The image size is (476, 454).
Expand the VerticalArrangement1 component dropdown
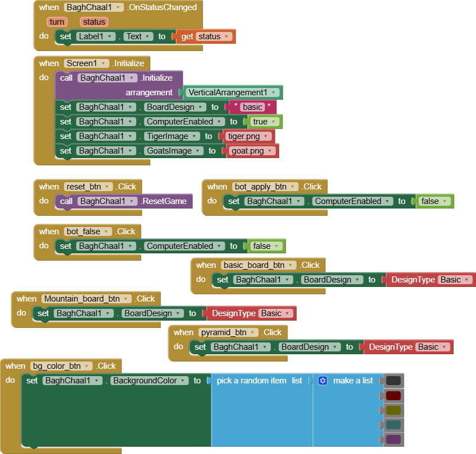274,92
